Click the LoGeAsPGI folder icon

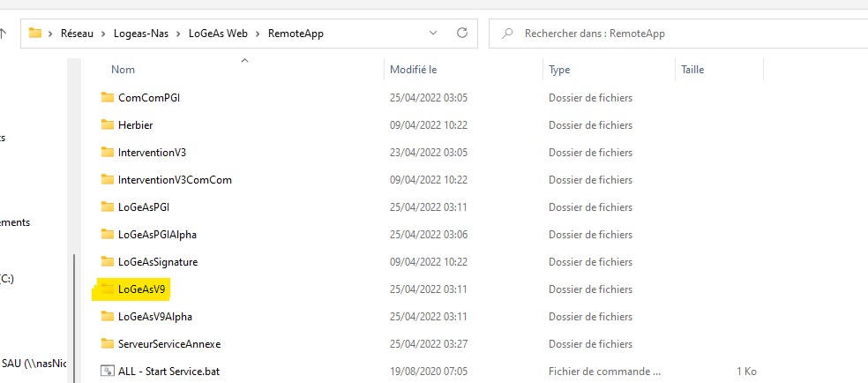(108, 207)
